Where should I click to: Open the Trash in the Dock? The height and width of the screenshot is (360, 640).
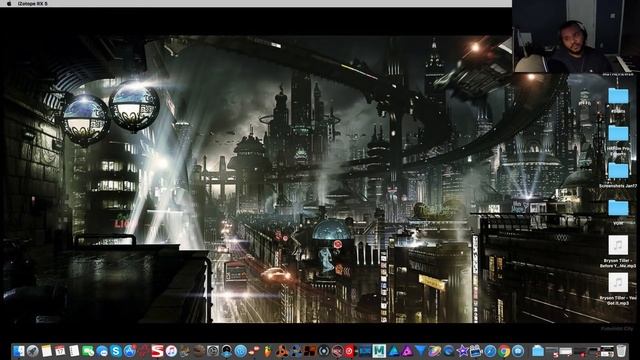(x=621, y=351)
